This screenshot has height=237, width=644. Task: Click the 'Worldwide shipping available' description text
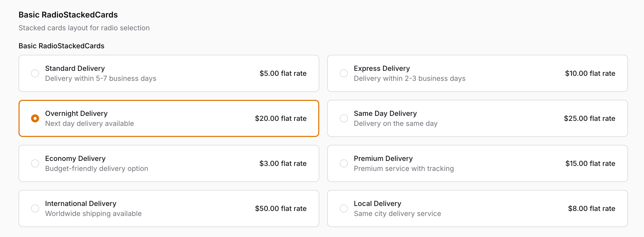tap(93, 214)
